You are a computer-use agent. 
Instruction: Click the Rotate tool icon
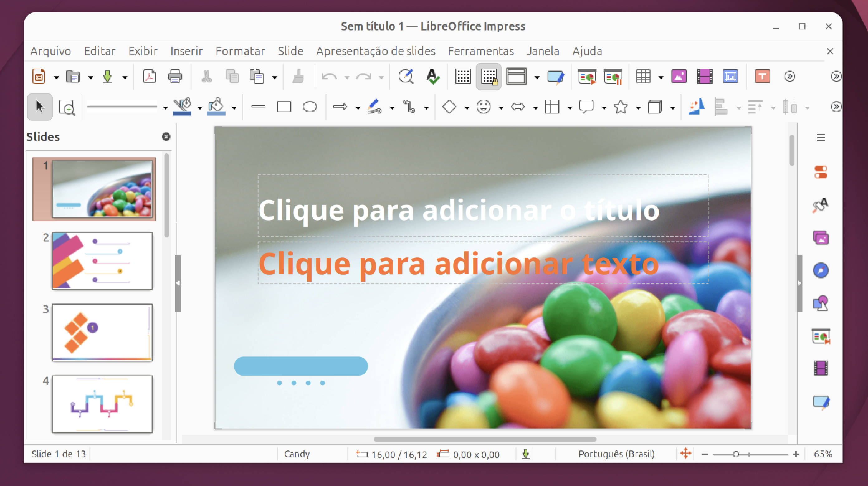click(x=696, y=107)
